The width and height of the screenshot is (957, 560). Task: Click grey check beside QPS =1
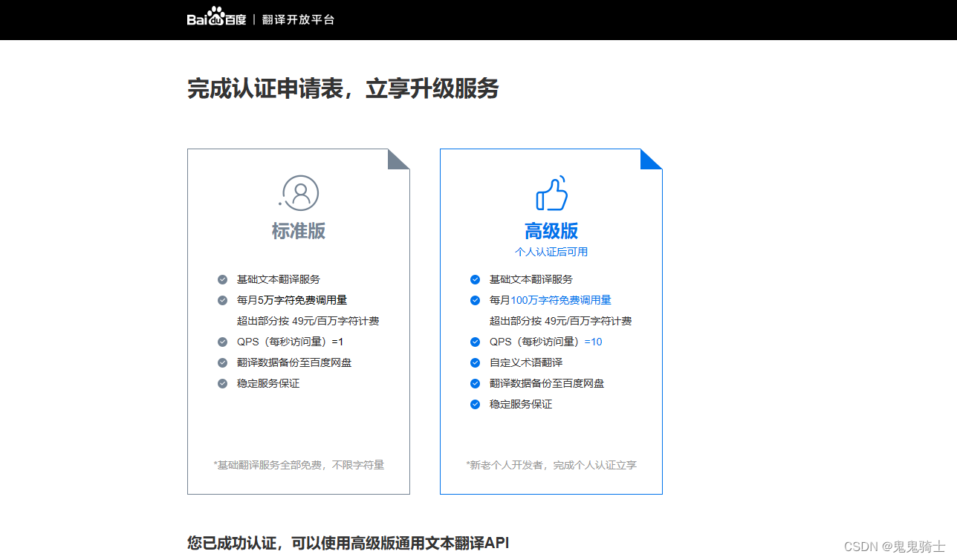coord(222,342)
